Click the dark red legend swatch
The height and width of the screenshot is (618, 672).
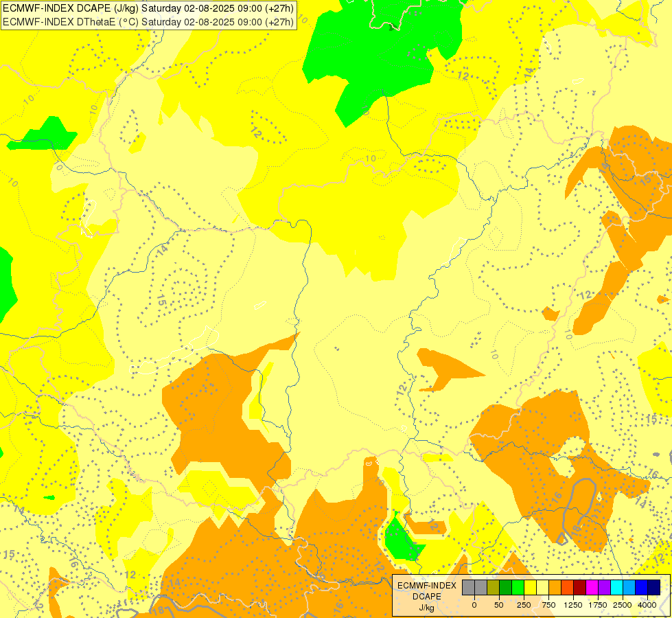[x=580, y=587]
